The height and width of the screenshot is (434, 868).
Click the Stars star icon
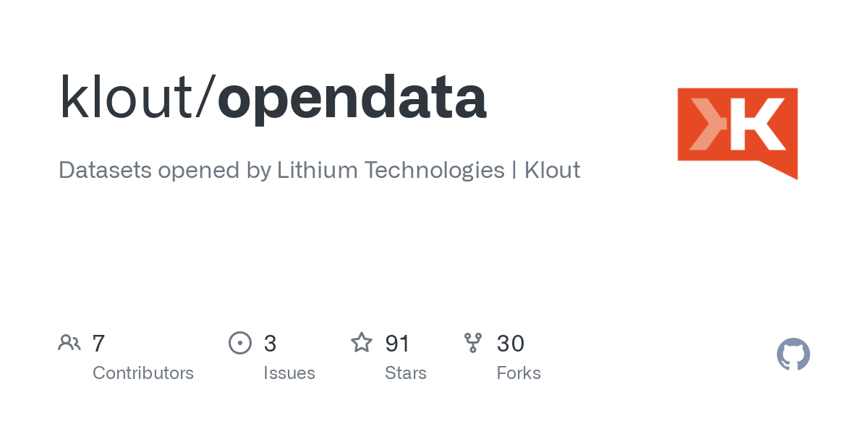pos(362,342)
